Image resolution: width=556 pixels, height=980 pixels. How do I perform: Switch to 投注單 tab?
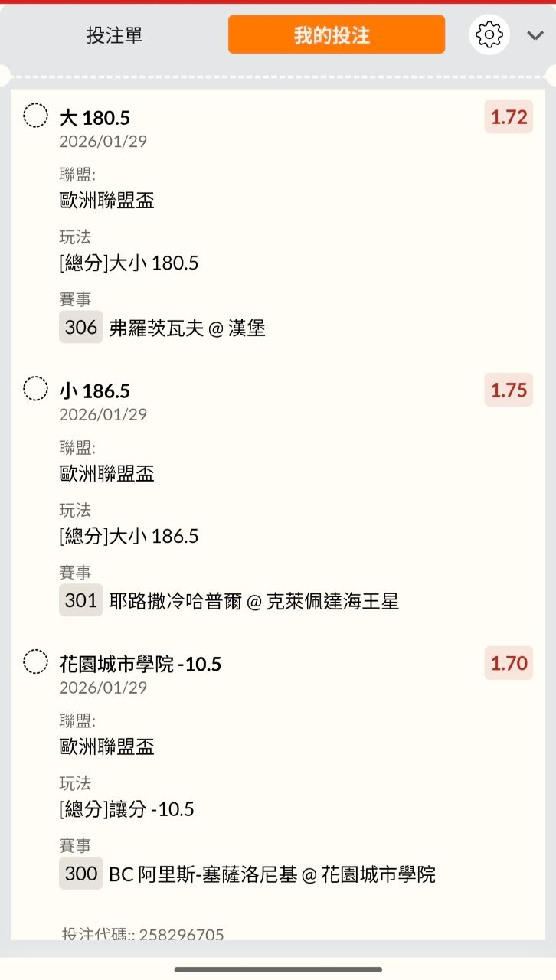pyautogui.click(x=114, y=35)
